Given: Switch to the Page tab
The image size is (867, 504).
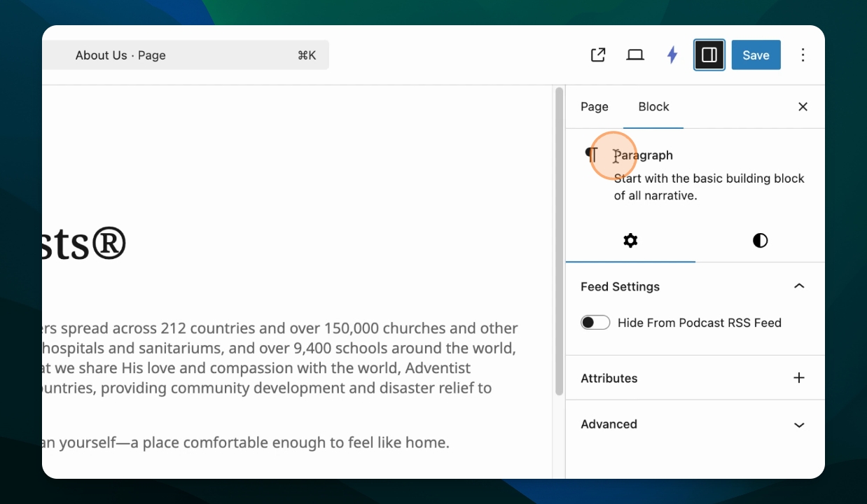Looking at the screenshot, I should [x=595, y=106].
